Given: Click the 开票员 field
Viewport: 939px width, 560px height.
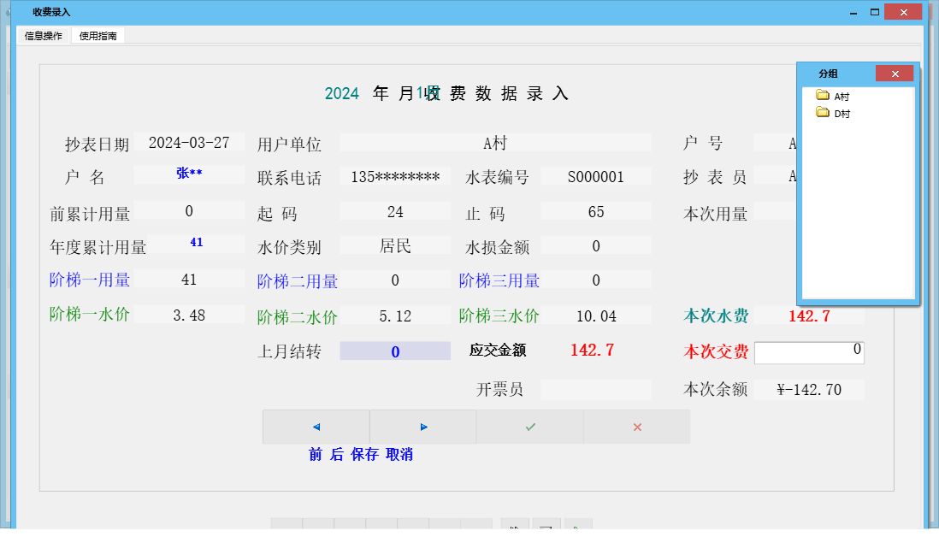Looking at the screenshot, I should click(x=596, y=389).
